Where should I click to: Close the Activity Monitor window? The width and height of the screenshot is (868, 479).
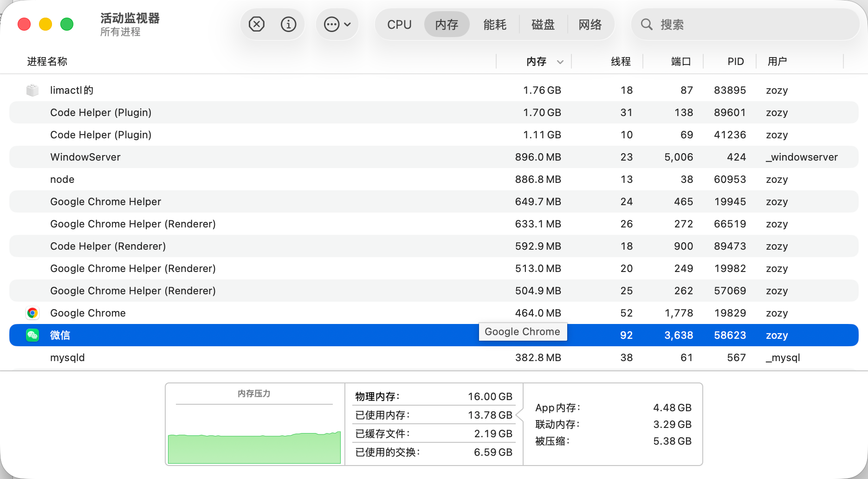[24, 24]
